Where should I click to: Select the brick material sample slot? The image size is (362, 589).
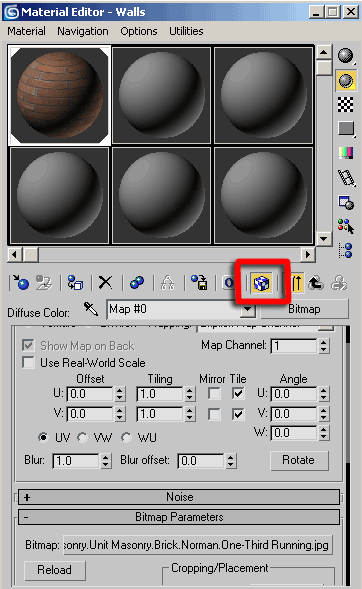pyautogui.click(x=59, y=95)
